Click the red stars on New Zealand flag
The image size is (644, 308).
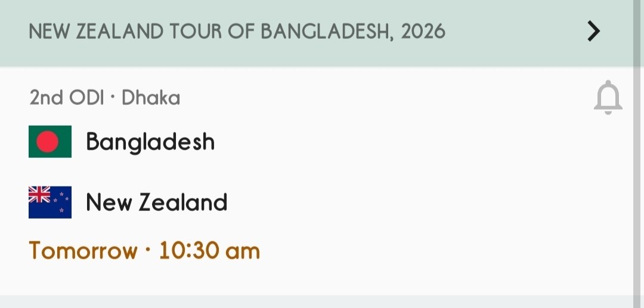tap(61, 203)
